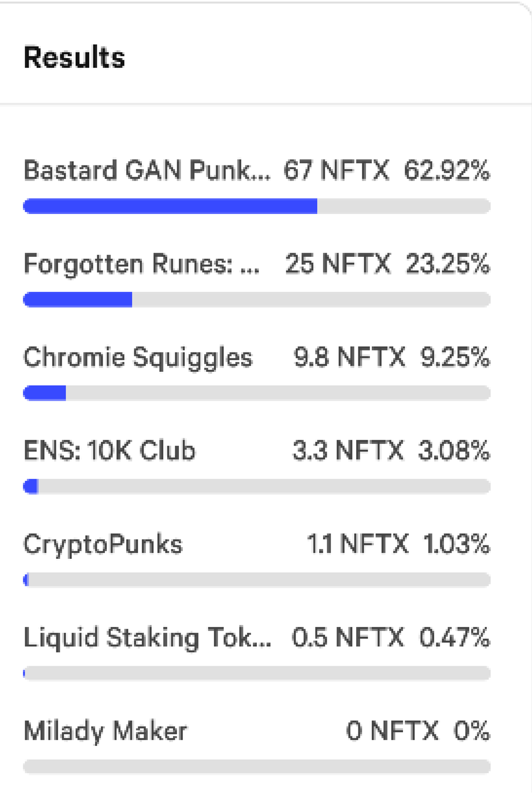This screenshot has width=532, height=806.
Task: Click the ENS: 10K Club progress bar
Action: coord(256,487)
